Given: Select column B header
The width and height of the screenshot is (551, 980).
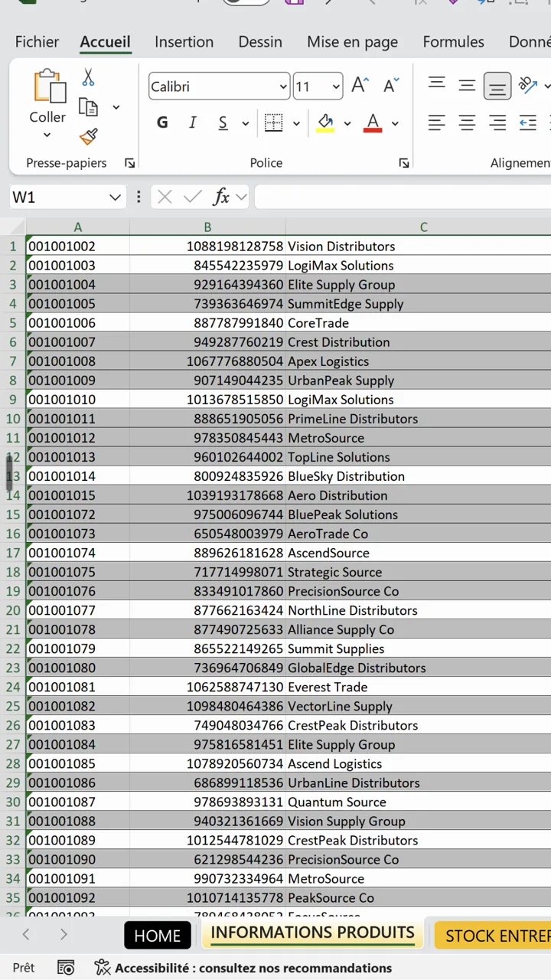Looking at the screenshot, I should (x=207, y=227).
